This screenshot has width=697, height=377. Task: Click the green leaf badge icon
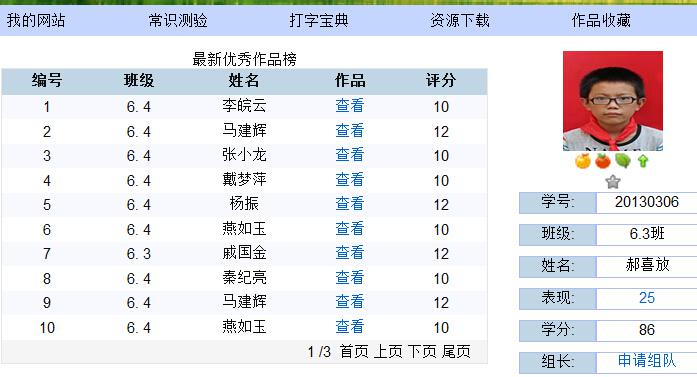(623, 160)
